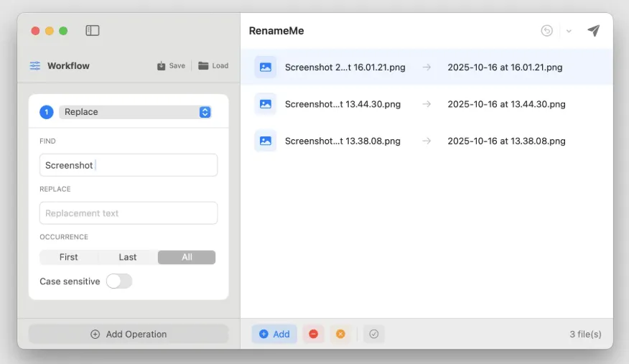Image resolution: width=629 pixels, height=364 pixels.
Task: Select All occurrence option
Action: 187,257
